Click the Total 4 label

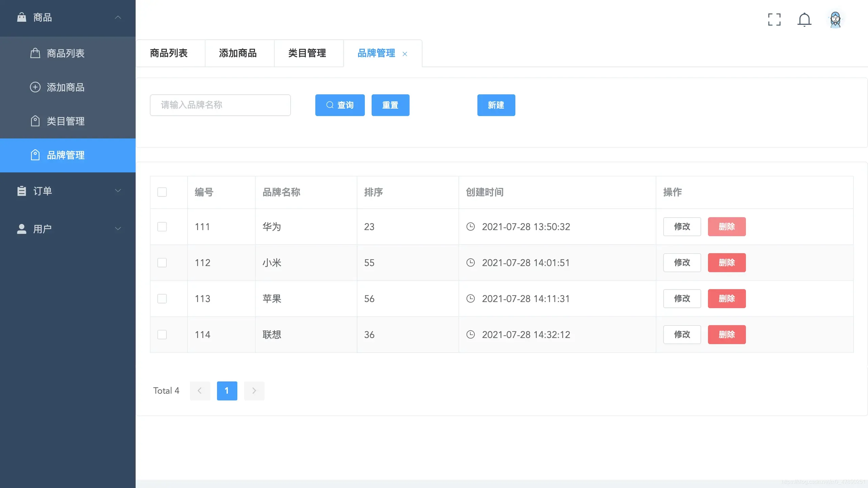click(x=166, y=391)
